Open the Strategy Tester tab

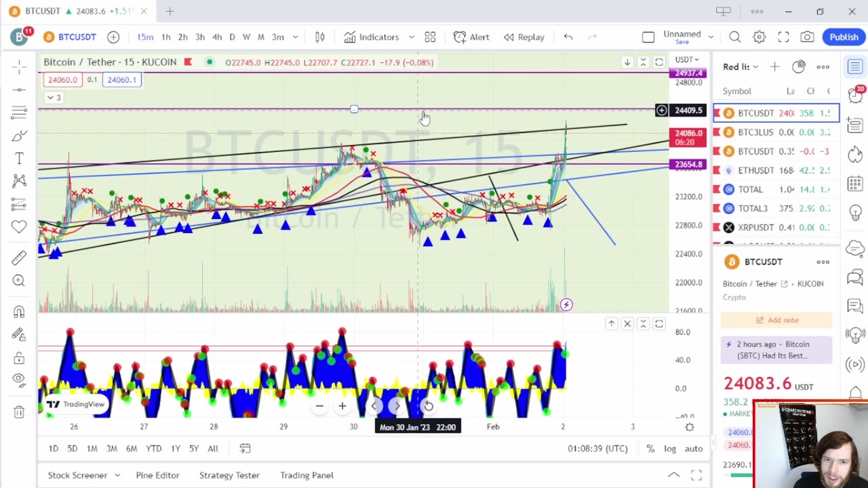coord(229,475)
